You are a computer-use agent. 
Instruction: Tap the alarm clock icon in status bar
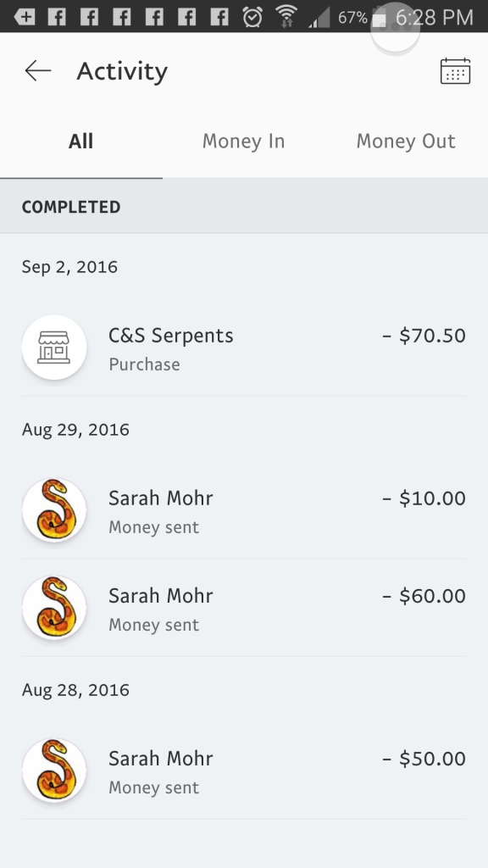click(x=252, y=17)
